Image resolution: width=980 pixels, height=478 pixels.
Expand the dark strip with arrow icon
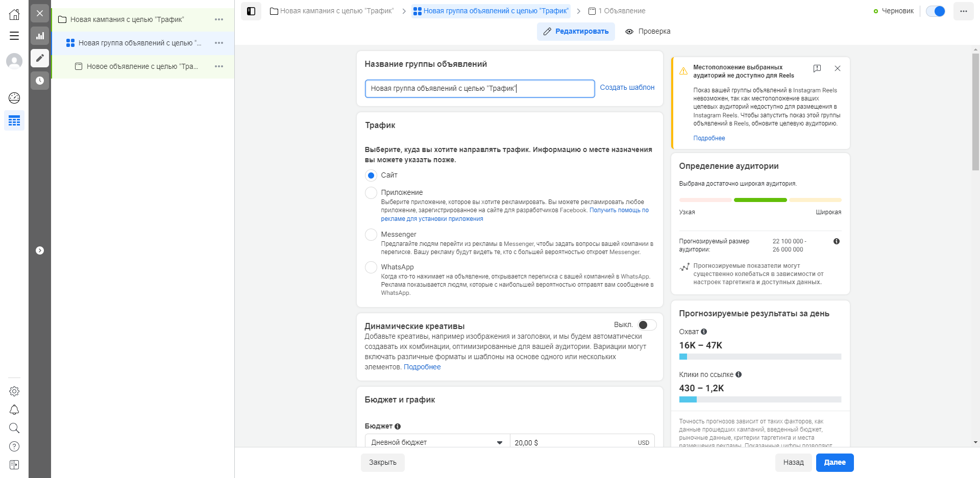40,250
